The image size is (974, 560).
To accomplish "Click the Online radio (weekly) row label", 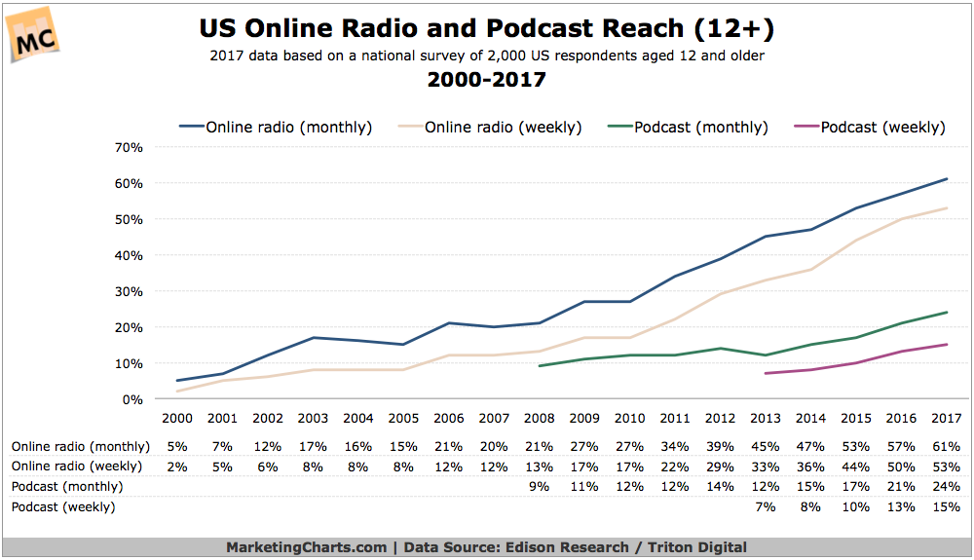I will [77, 467].
